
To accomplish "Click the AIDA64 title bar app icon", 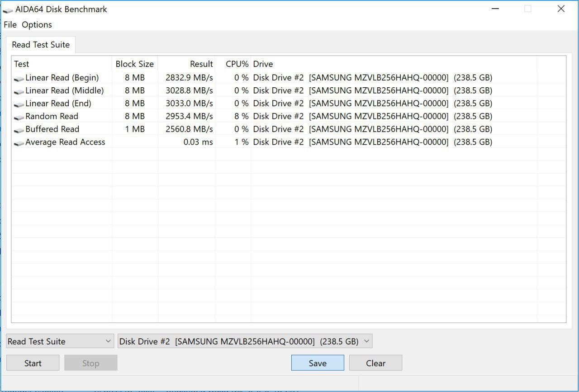I will coord(8,9).
